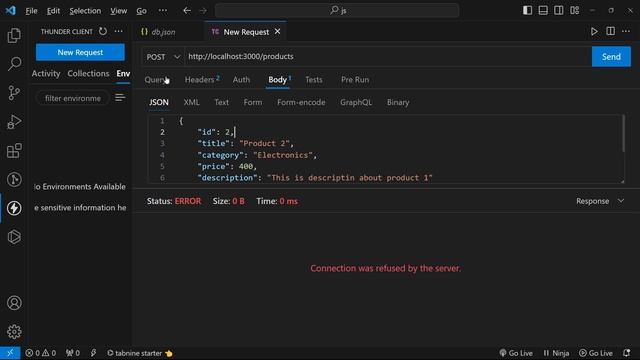Open the notifications bell

coord(627,353)
